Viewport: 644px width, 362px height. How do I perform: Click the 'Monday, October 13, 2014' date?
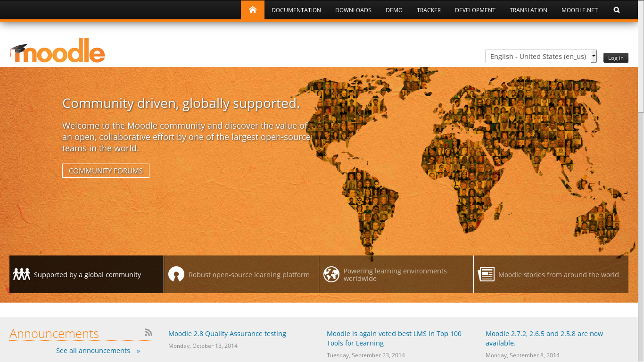coord(203,346)
